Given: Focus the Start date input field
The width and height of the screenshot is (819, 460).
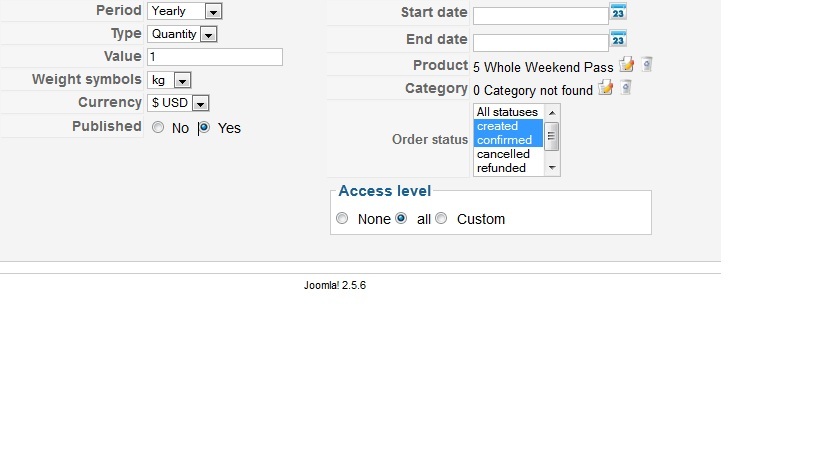Looking at the screenshot, I should click(541, 16).
